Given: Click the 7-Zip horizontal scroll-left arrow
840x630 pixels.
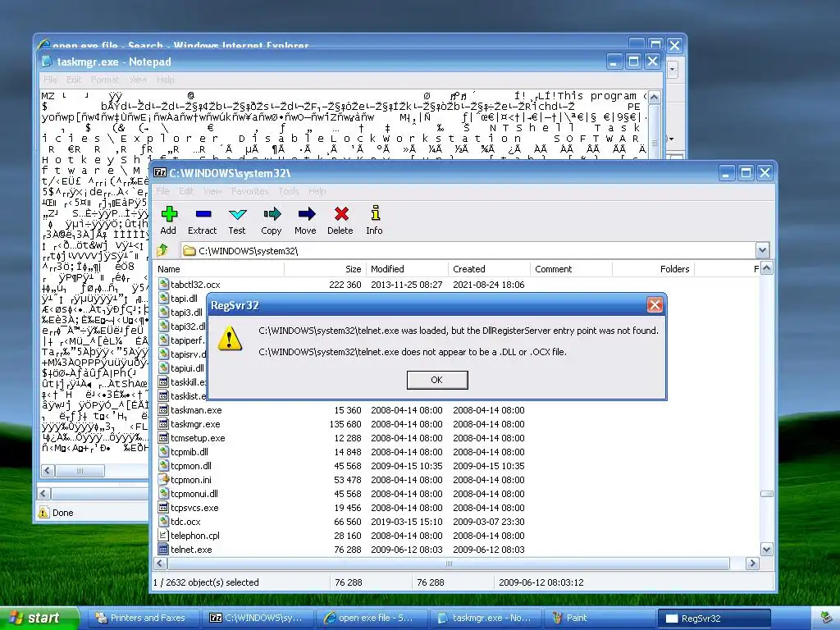Looking at the screenshot, I should tap(160, 563).
